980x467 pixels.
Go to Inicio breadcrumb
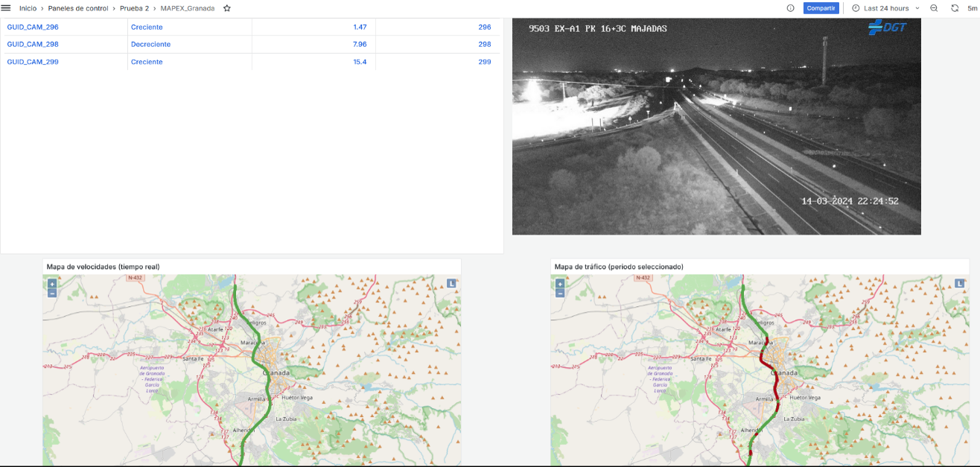click(28, 8)
